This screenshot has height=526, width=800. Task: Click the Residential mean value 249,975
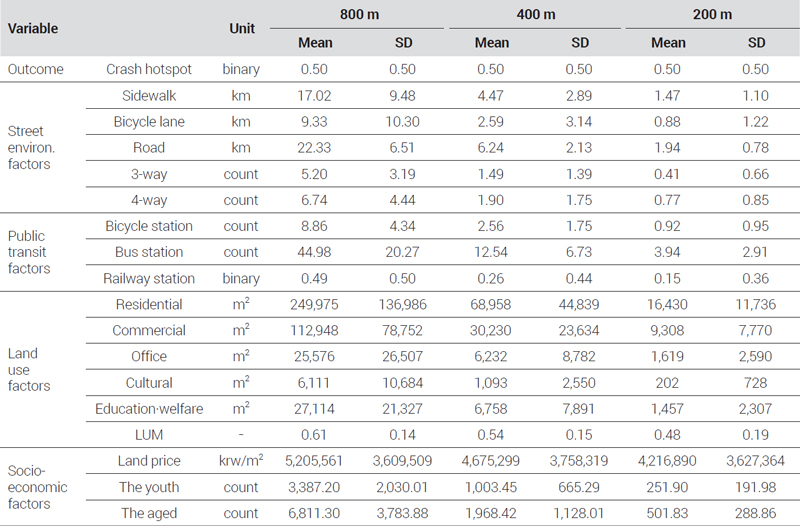click(x=314, y=305)
